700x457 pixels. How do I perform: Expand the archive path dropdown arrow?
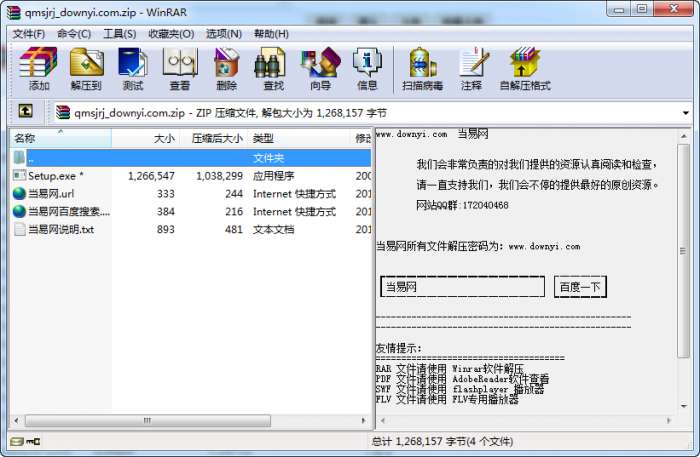point(685,113)
